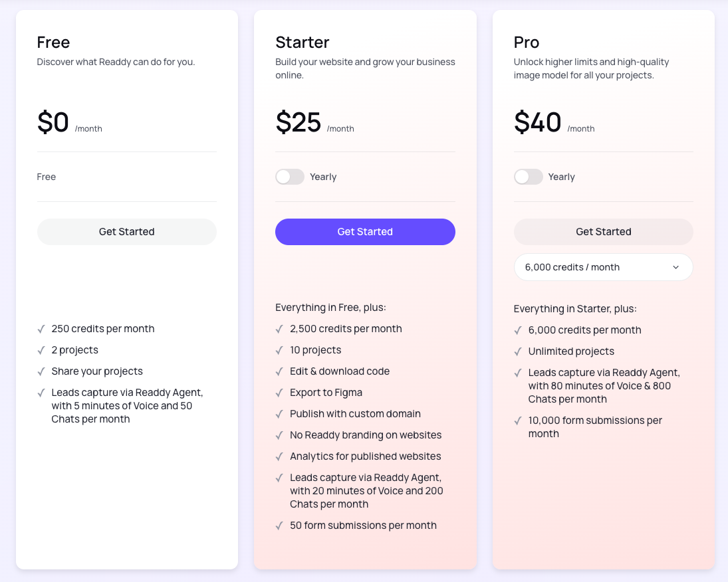The height and width of the screenshot is (582, 728).
Task: Click the checkmark next to Share your projects
Action: point(41,371)
